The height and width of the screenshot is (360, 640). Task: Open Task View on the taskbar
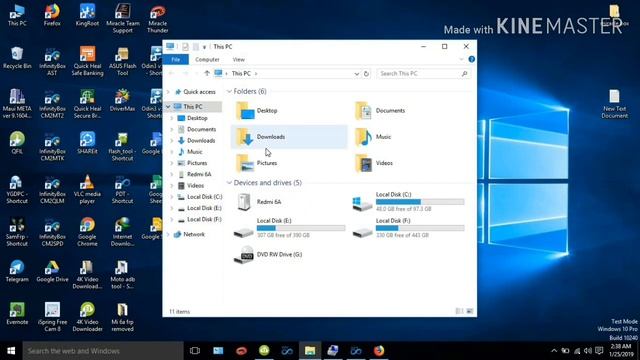point(195,351)
